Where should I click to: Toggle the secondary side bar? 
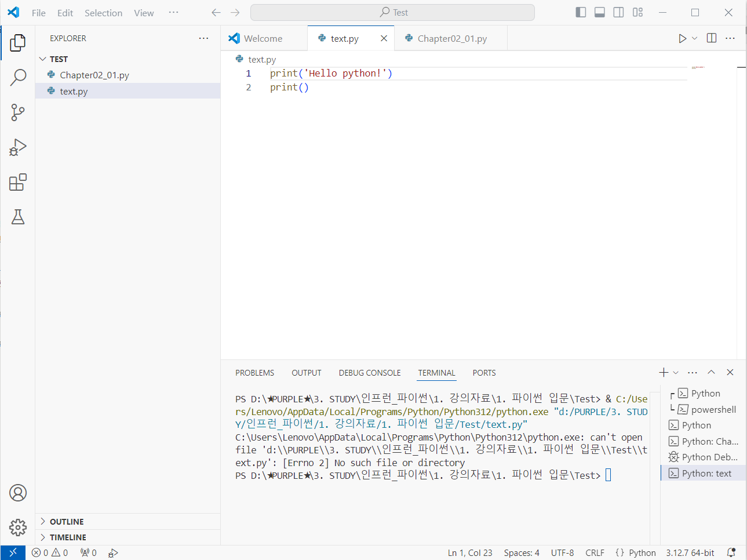click(x=619, y=12)
